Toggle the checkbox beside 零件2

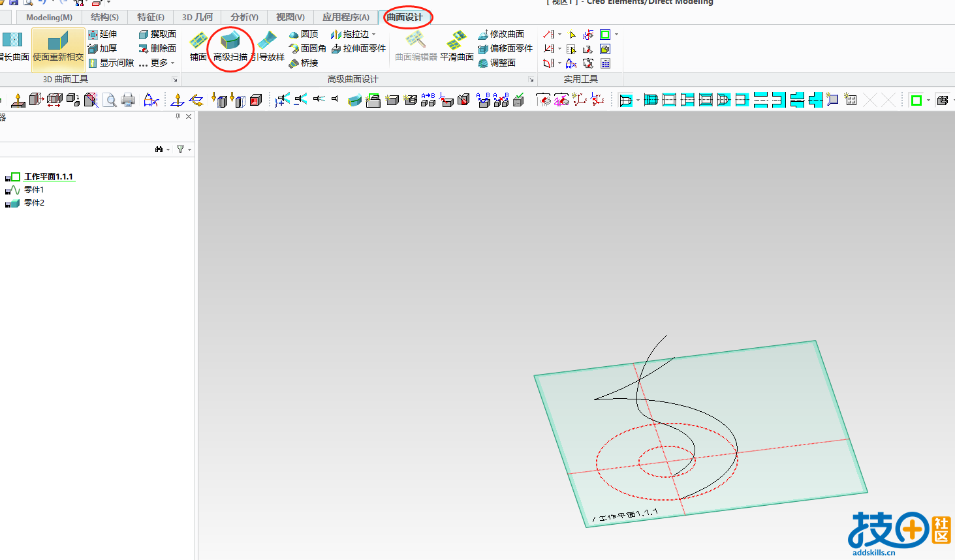[7, 204]
